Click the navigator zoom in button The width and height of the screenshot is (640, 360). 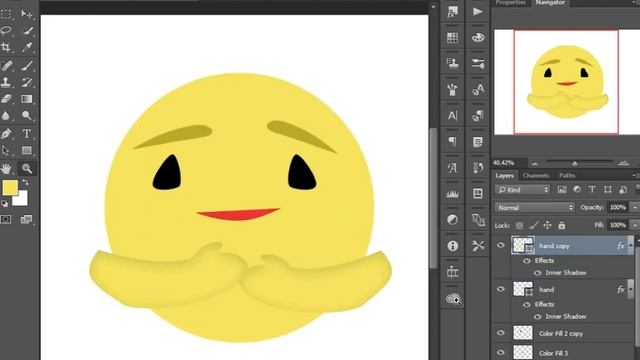[x=623, y=163]
